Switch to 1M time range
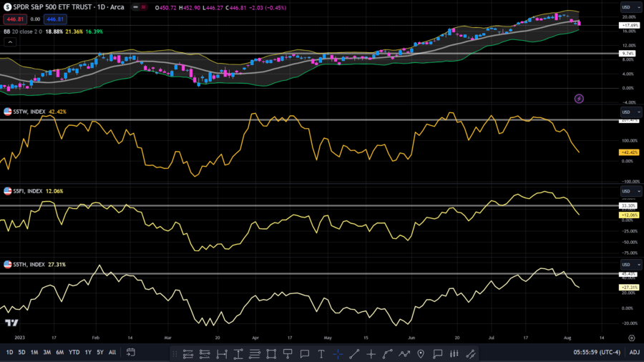 pyautogui.click(x=34, y=352)
